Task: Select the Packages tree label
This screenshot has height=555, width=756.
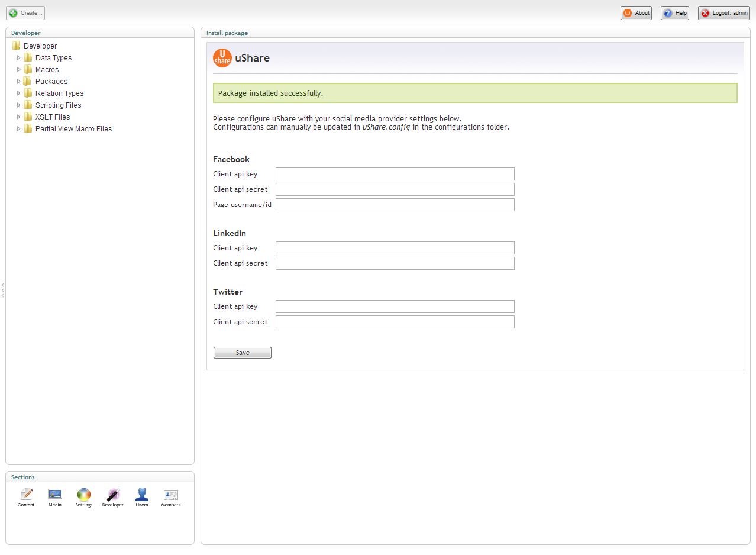Action: coord(51,82)
